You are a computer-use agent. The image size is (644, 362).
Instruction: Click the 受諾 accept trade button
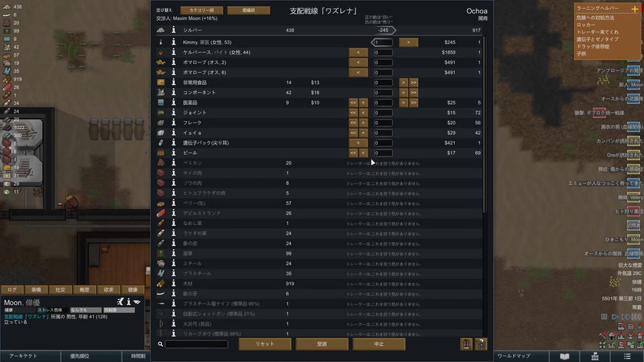[x=322, y=344]
